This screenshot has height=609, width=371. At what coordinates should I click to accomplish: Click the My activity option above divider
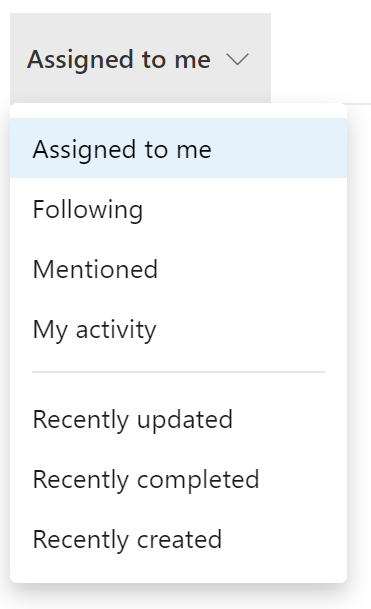coord(178,329)
